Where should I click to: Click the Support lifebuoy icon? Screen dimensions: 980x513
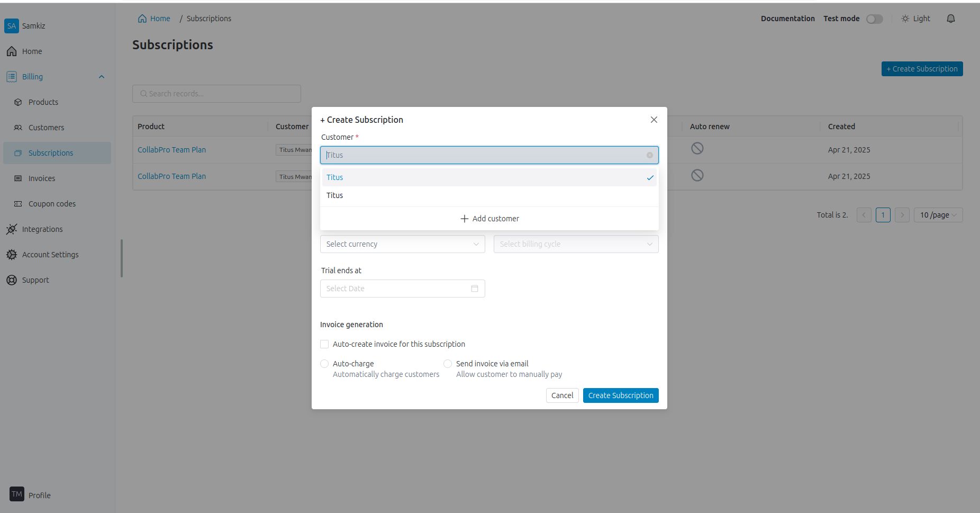point(12,280)
